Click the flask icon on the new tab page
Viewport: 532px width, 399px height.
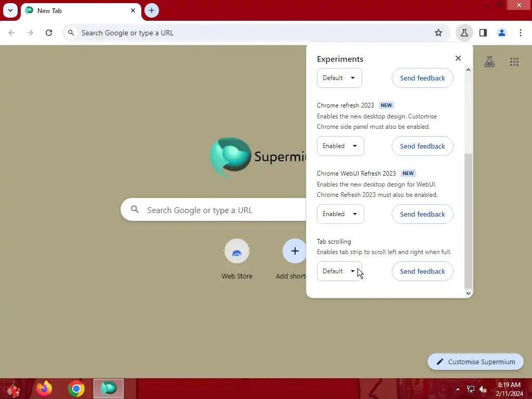489,62
